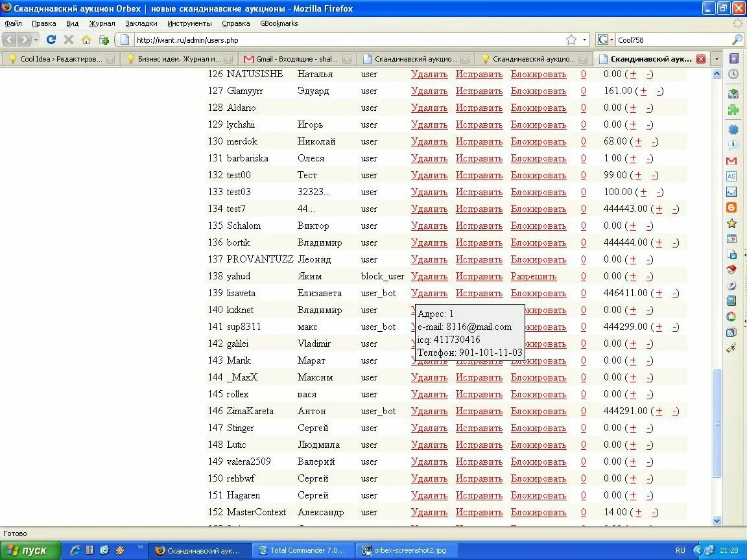Click the RU language indicator in tray
The image size is (747, 560).
(x=680, y=550)
